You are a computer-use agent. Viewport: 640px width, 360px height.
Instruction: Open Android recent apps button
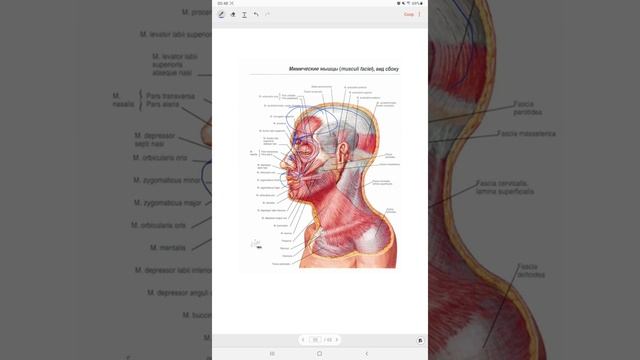[x=272, y=354]
